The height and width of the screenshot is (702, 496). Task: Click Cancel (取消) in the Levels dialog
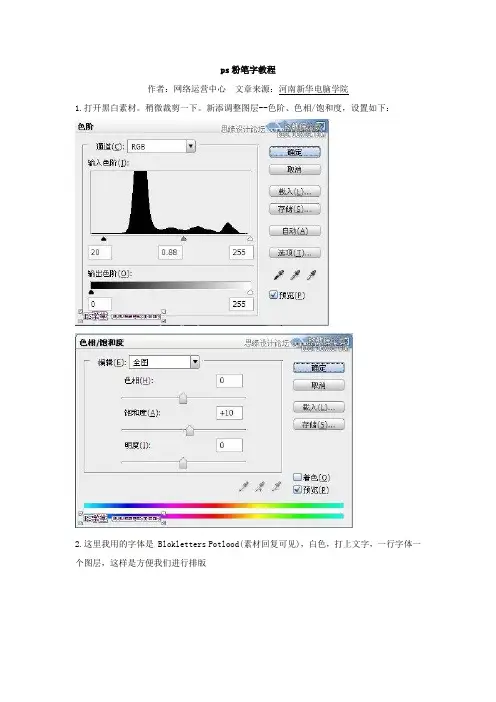point(295,169)
